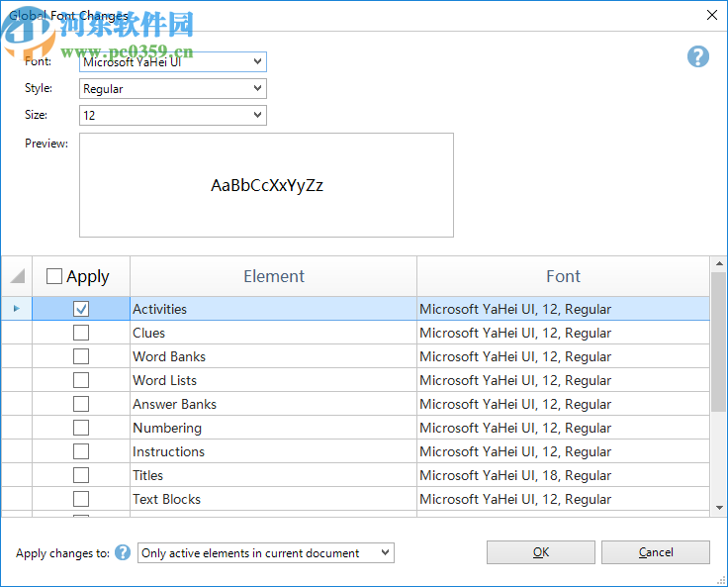Click the vertical scrollbar thumb
The image size is (728, 587).
719,342
